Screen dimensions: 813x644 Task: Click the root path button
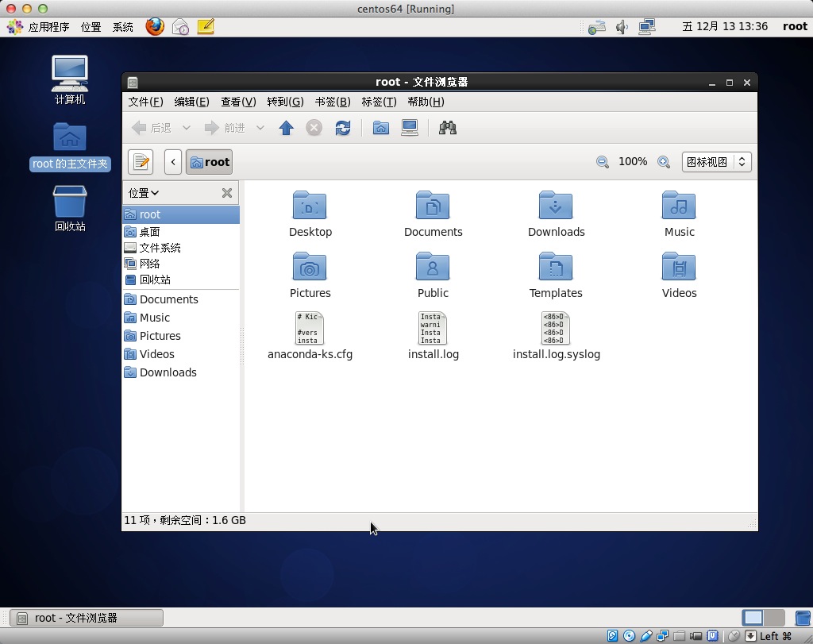tap(210, 162)
